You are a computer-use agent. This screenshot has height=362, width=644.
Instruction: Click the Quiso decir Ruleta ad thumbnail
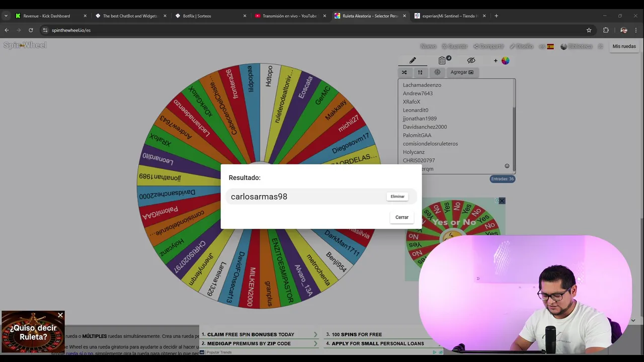click(x=33, y=332)
